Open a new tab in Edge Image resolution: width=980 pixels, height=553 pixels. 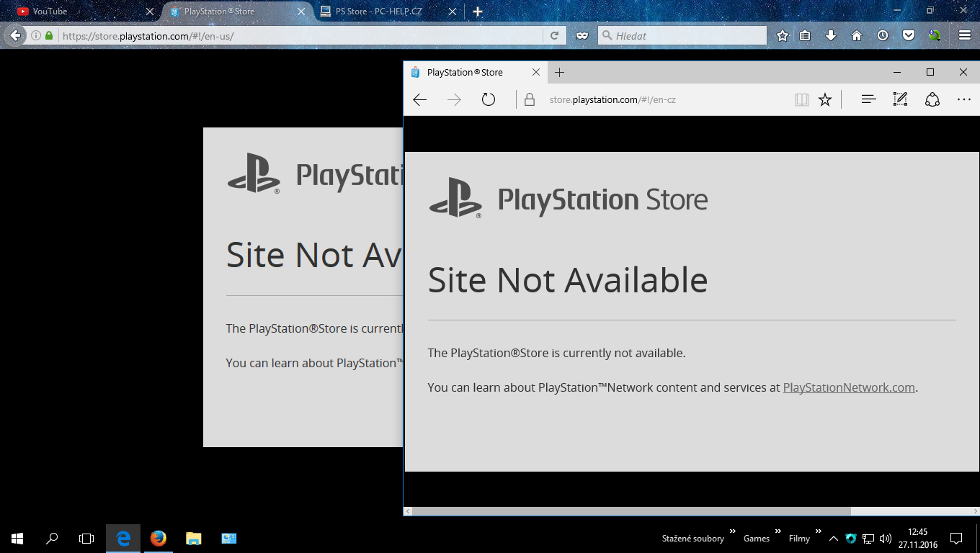click(560, 72)
